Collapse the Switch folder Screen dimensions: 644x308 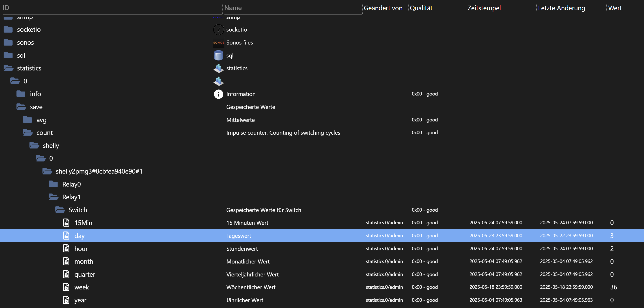(60, 210)
